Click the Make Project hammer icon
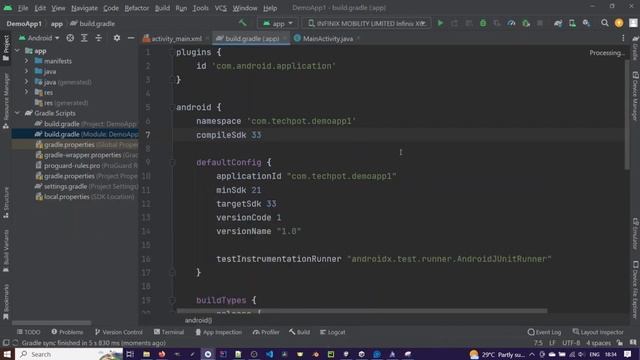 [243, 23]
